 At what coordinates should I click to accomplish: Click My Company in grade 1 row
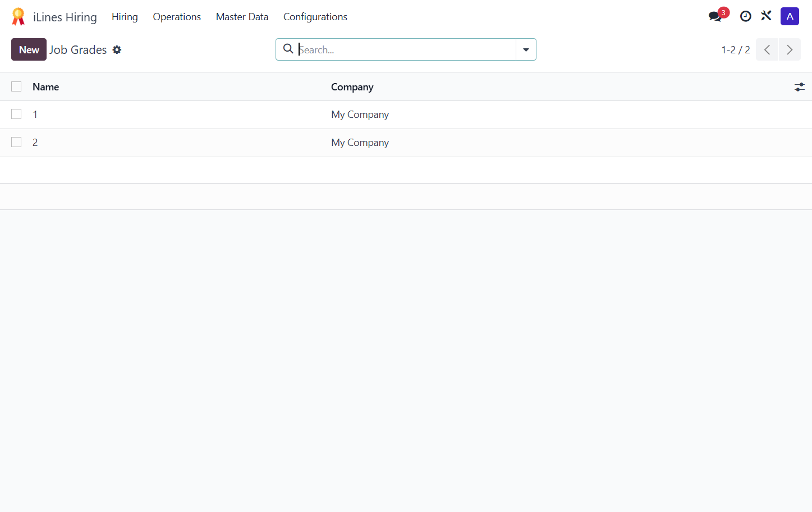360,115
